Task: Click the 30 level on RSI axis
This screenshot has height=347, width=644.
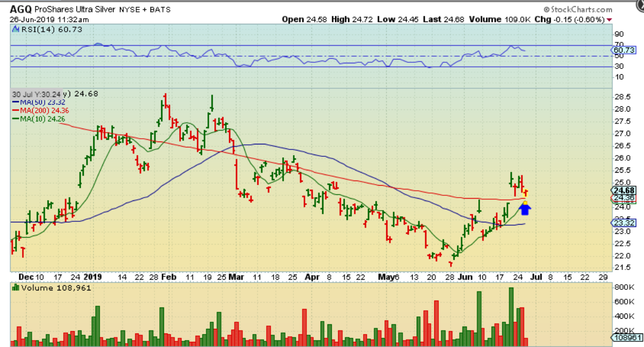Action: pyautogui.click(x=619, y=66)
